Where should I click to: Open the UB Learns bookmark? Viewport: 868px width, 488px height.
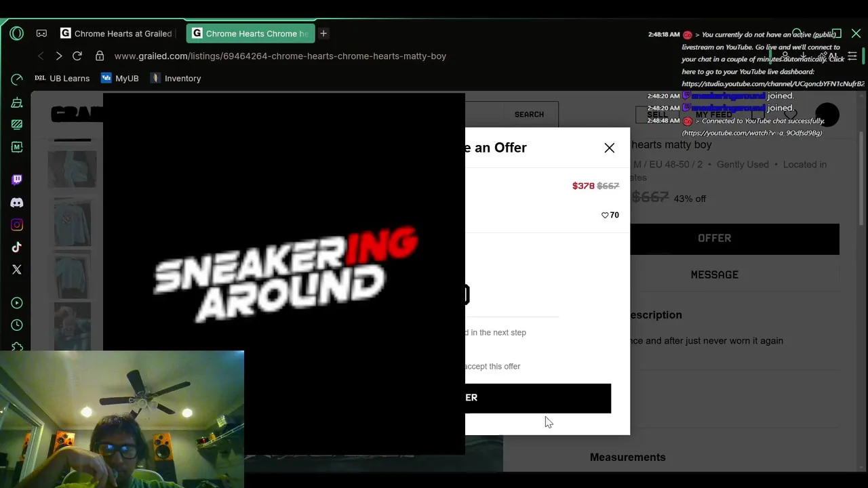coord(62,78)
